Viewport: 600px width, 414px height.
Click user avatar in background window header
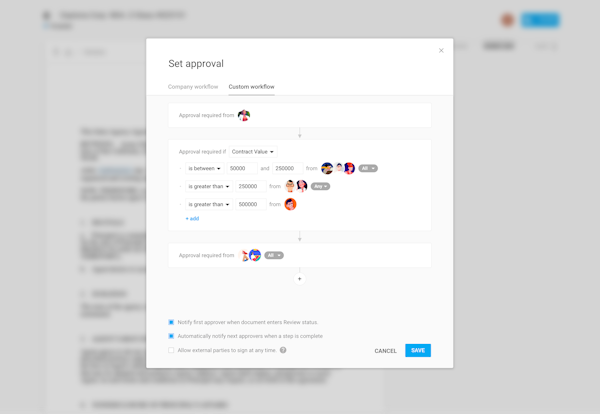coord(507,20)
